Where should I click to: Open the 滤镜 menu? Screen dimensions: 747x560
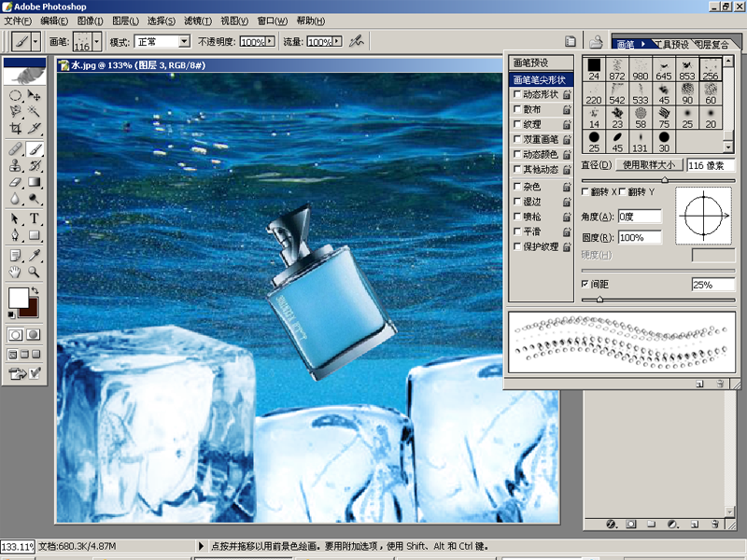pyautogui.click(x=198, y=21)
